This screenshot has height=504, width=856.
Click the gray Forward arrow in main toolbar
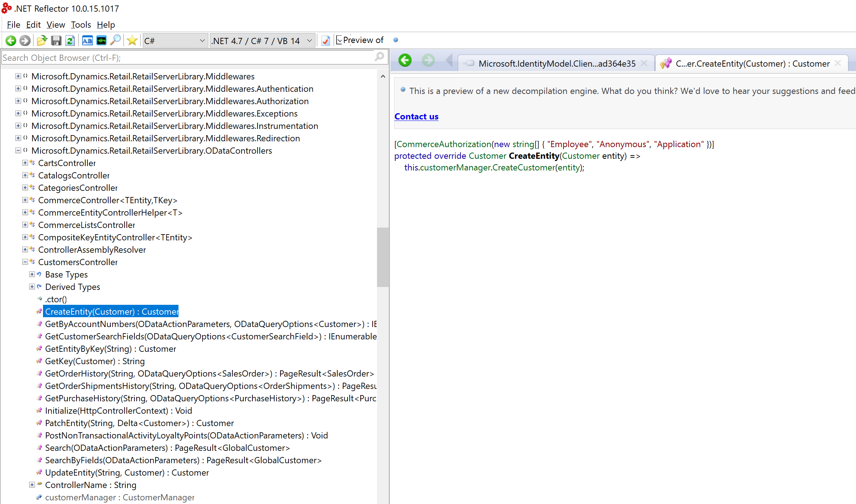25,40
